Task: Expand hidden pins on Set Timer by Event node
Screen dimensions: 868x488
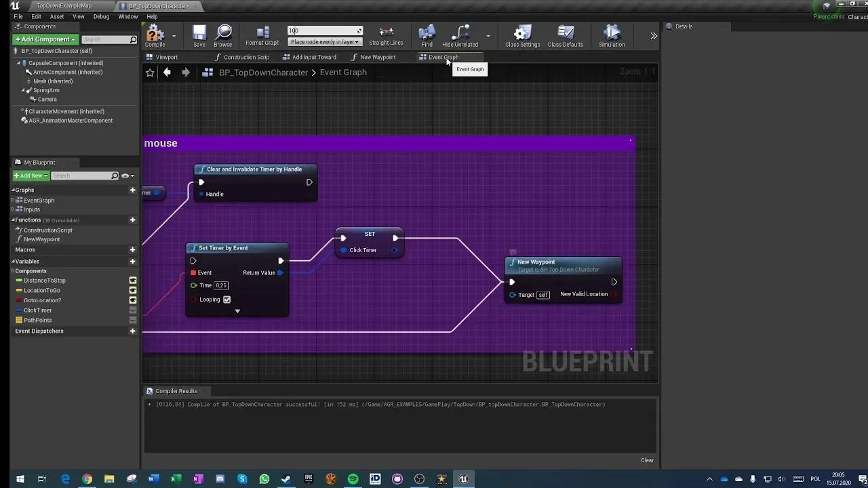Action: tap(237, 310)
